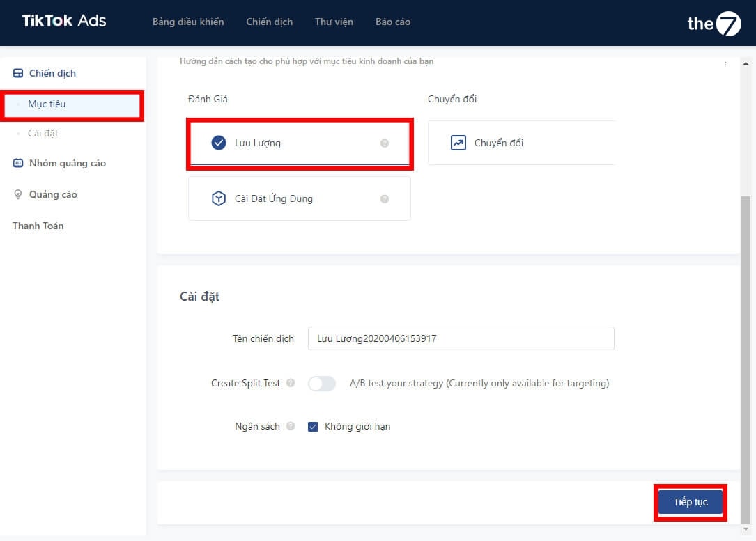Screen dimensions: 756x541
Task: Uncheck the Không giới hạn budget checkbox
Action: click(x=313, y=426)
